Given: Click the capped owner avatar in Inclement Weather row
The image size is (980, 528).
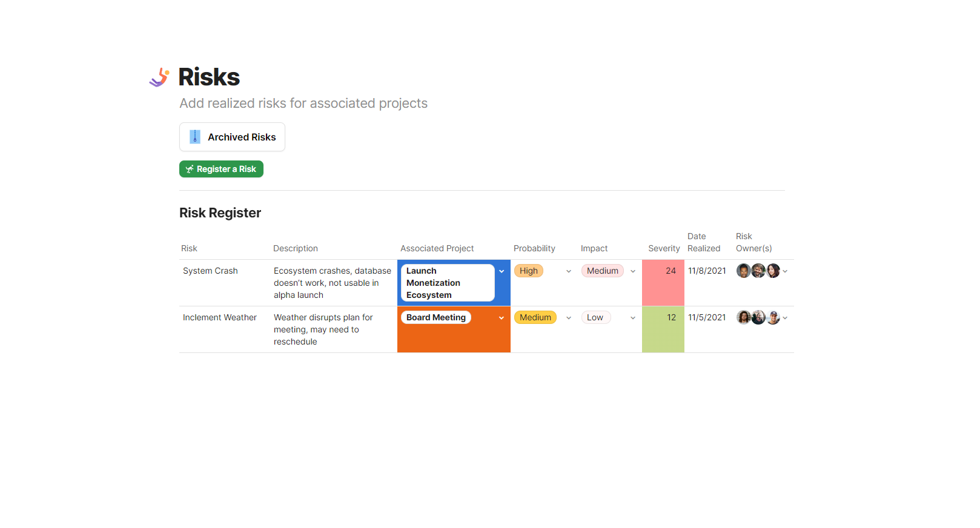Looking at the screenshot, I should point(773,317).
